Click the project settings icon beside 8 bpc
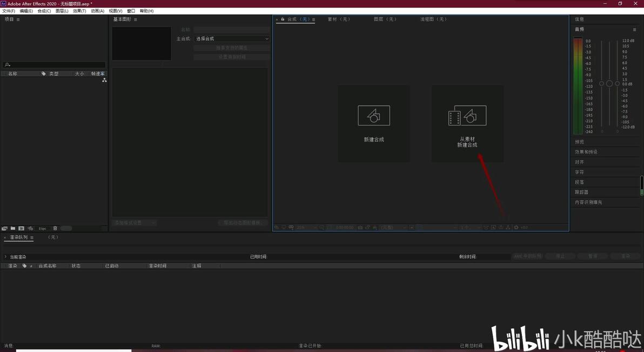Image resolution: width=644 pixels, height=352 pixels. 30,228
